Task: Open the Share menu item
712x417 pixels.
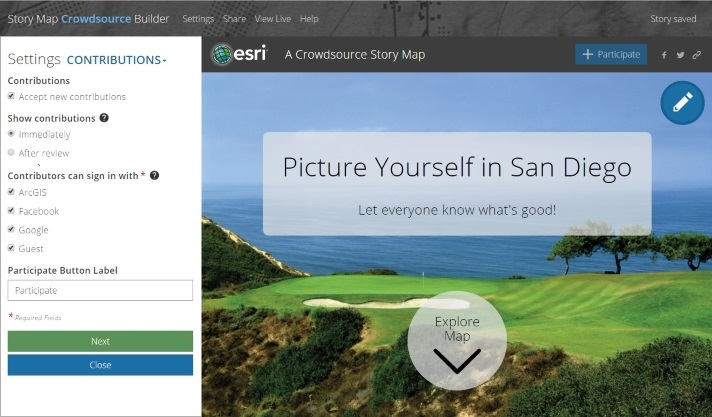Action: [x=234, y=19]
